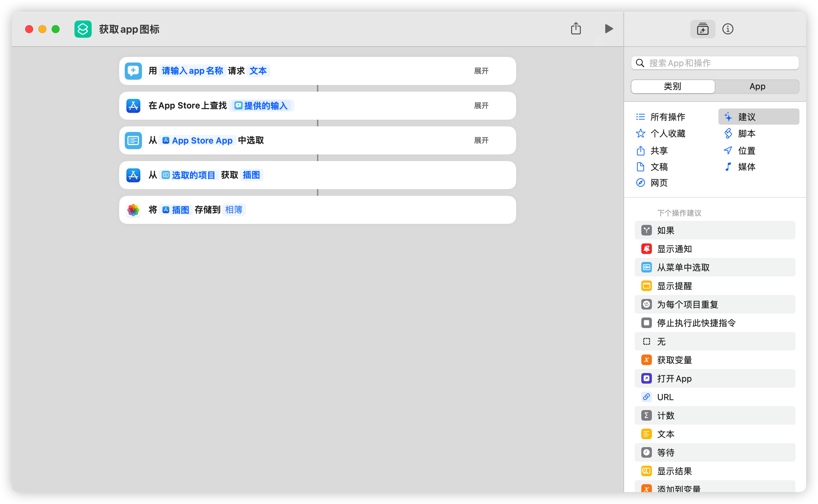Click the share icon in title bar
818x504 pixels.
tap(576, 29)
